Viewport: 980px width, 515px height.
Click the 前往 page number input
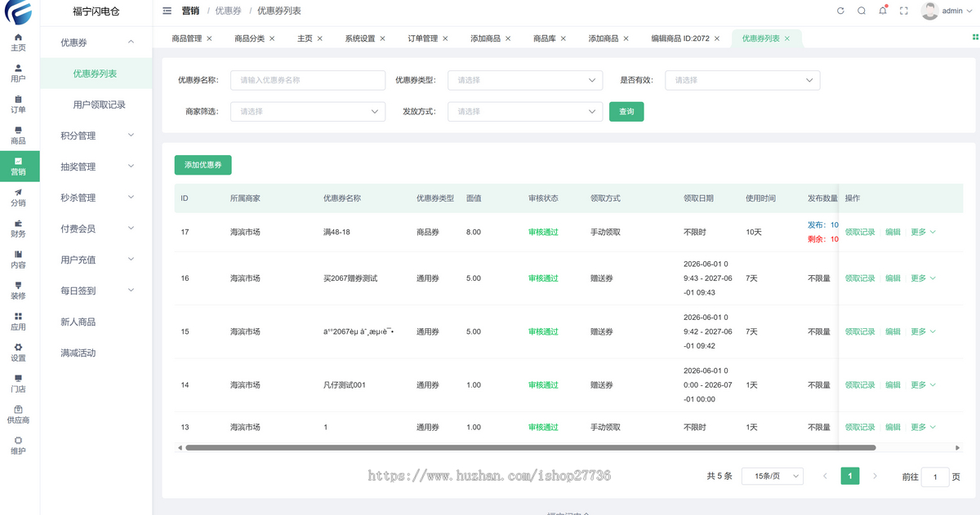tap(935, 477)
